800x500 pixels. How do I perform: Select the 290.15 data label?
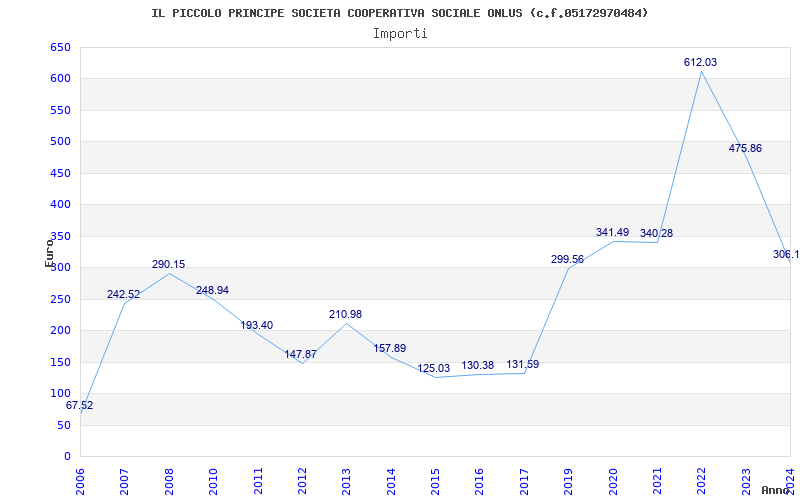pos(168,265)
